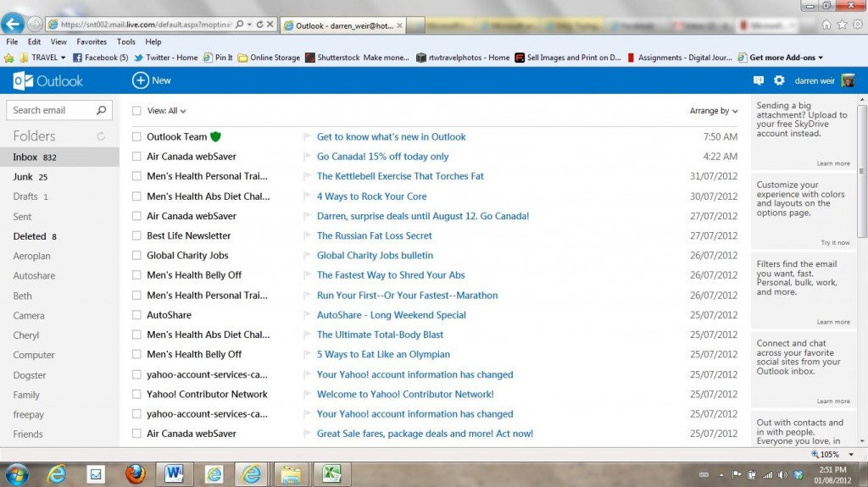Flag the AutoShare - Long Weekend Special email

coord(307,315)
